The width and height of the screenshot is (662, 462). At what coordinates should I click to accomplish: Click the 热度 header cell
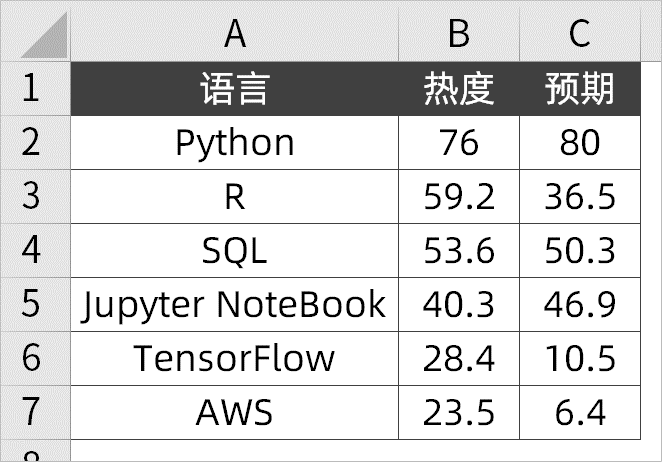pyautogui.click(x=459, y=88)
